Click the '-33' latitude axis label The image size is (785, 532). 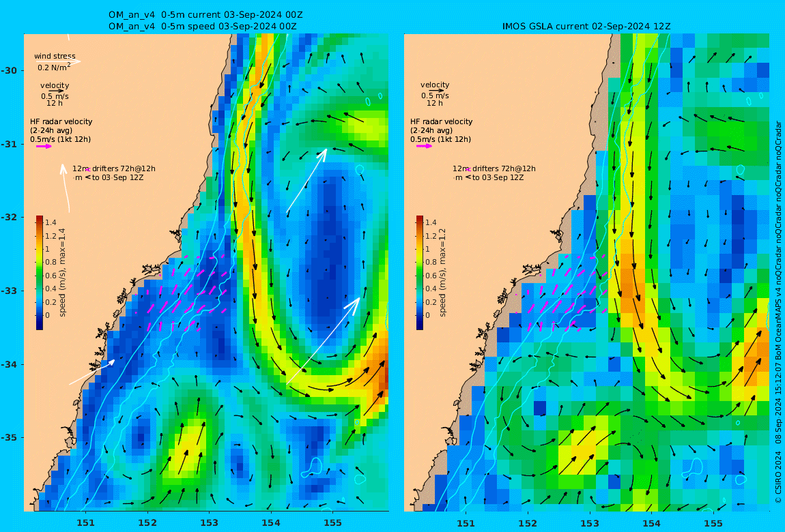(x=10, y=291)
